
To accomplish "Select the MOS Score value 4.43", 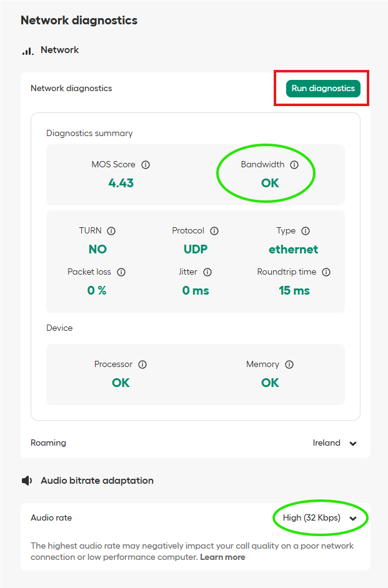I will point(121,183).
